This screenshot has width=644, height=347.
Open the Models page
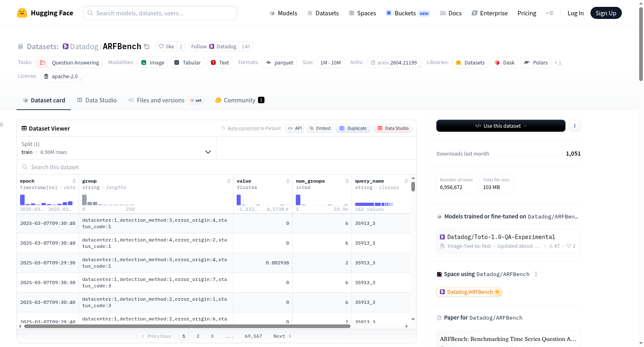coord(283,13)
